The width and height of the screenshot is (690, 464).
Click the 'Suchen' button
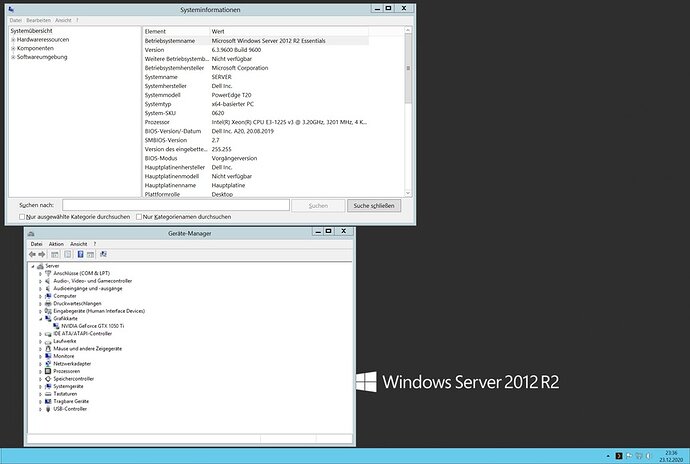(318, 206)
